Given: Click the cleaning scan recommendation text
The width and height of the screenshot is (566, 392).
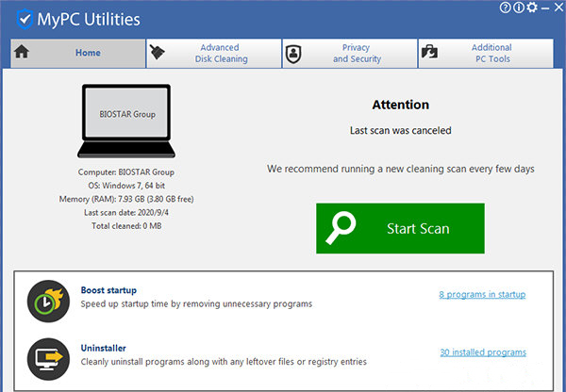Looking at the screenshot, I should (x=401, y=169).
